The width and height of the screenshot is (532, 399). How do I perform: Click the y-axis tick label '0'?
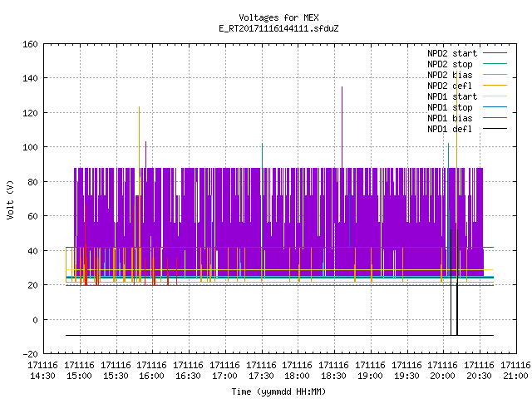(x=35, y=320)
